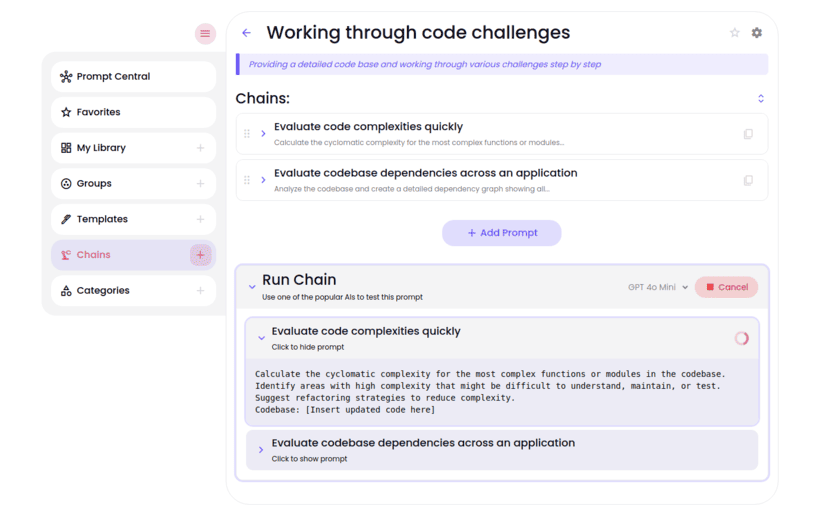Click the hamburger menu icon
Viewport: 820px width, 519px height.
pyautogui.click(x=205, y=33)
